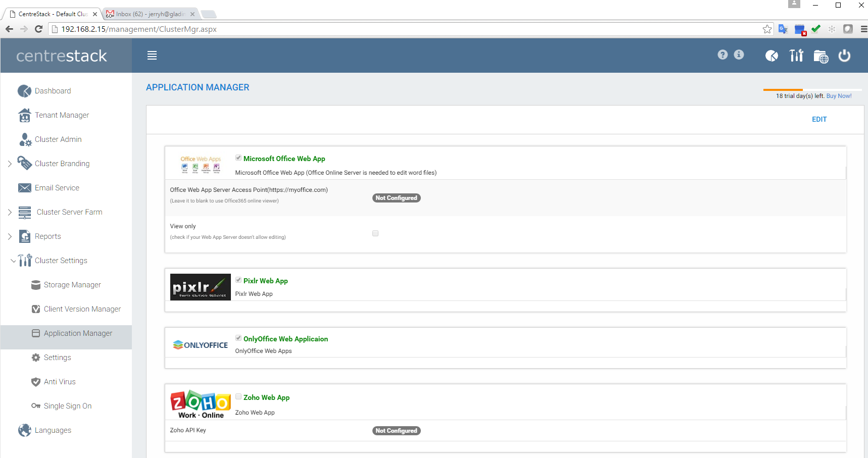
Task: Click the Application Manager window icon
Action: coord(36,333)
